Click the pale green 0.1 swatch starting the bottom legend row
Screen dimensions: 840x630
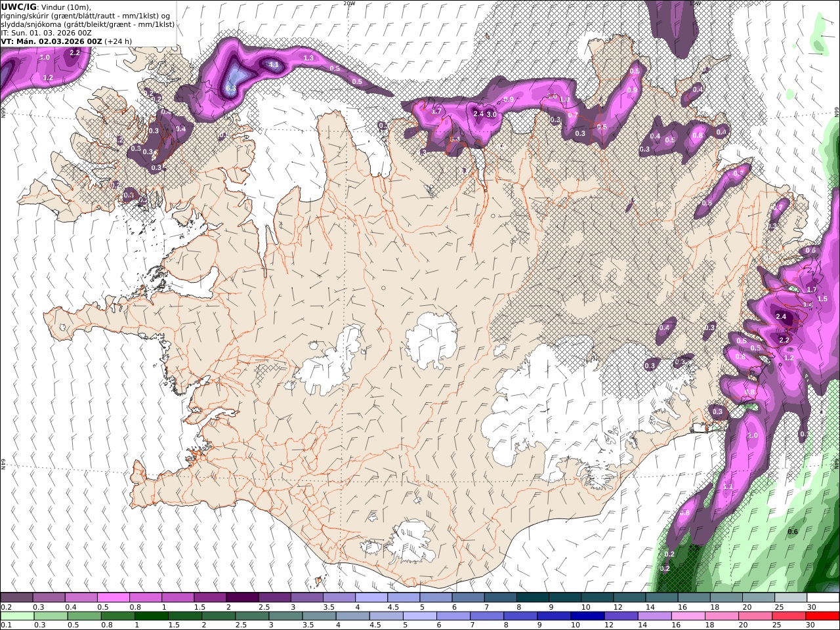pyautogui.click(x=18, y=616)
